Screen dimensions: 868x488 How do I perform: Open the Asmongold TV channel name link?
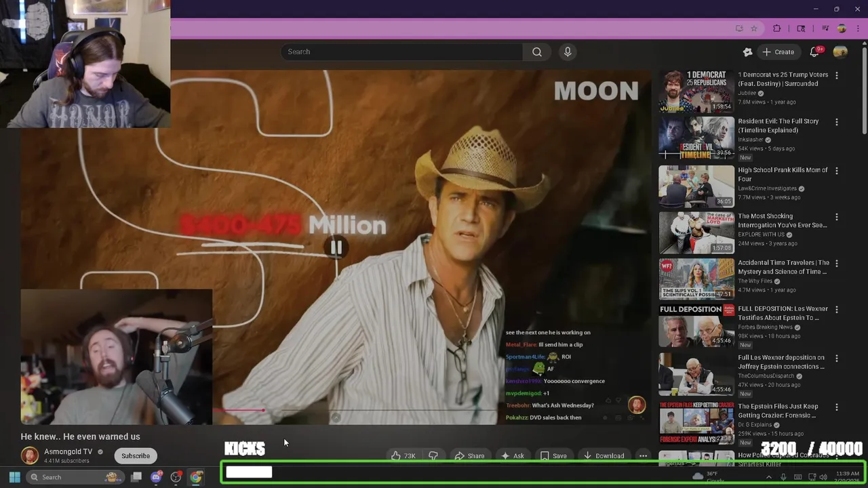pos(68,451)
